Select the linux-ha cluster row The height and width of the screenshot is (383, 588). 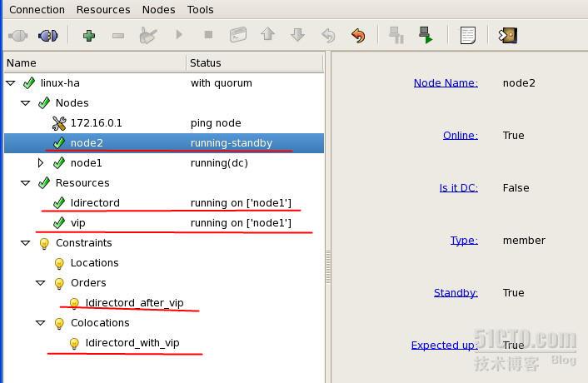point(164,82)
